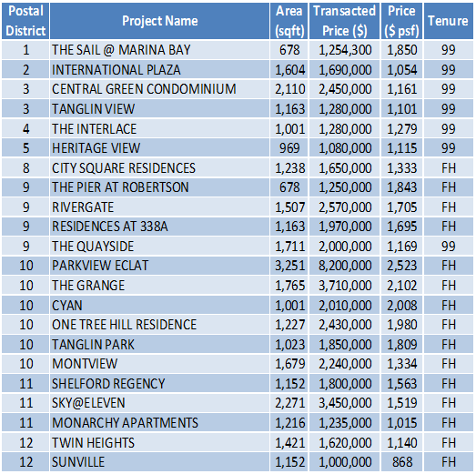Click the Price ($ psf) header
This screenshot has width=476, height=474.
401,21
